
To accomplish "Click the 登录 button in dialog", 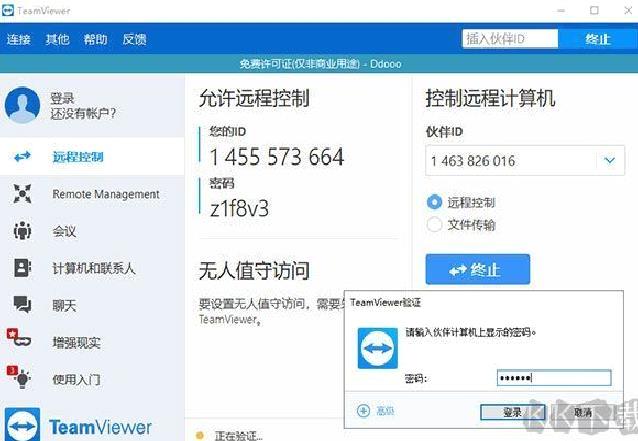I will (x=512, y=412).
